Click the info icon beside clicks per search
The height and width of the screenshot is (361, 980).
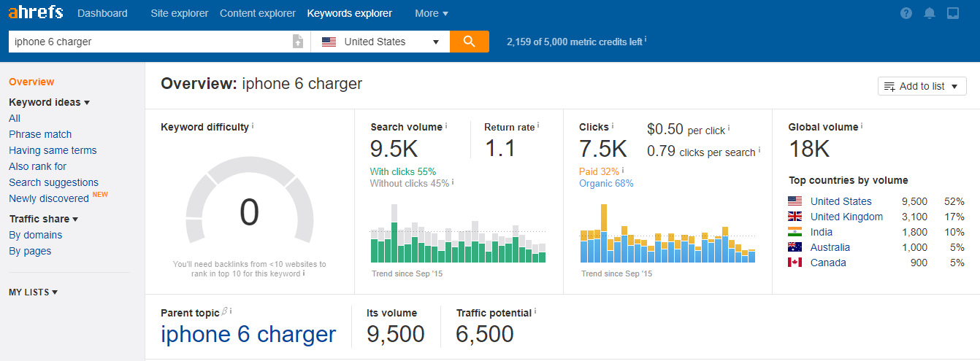(759, 150)
